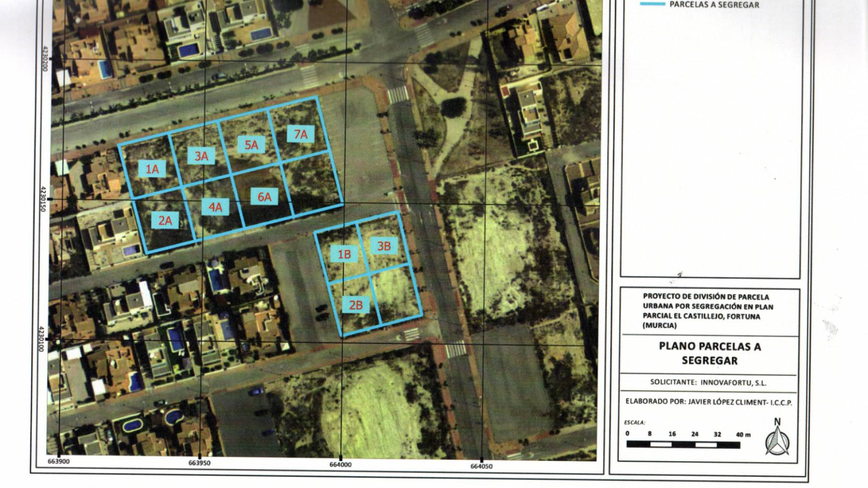
Task: Click the parcel label 2A
Action: (x=165, y=221)
